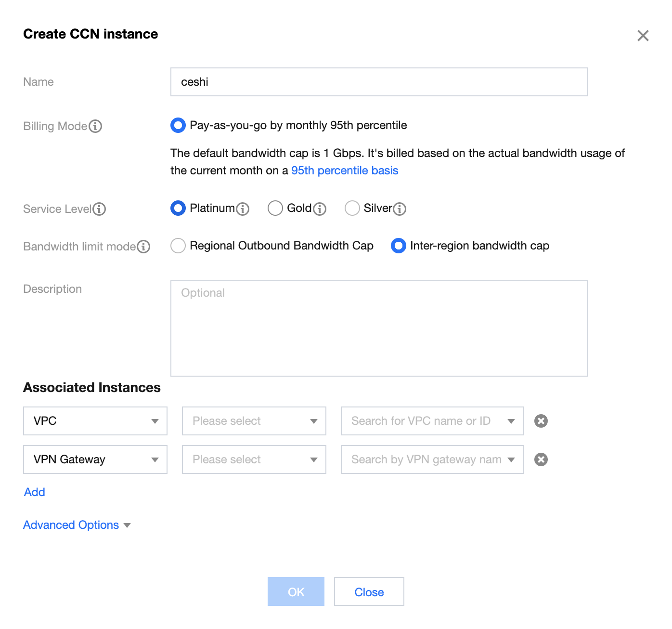Image resolution: width=672 pixels, height=629 pixels.
Task: Click the Billing Mode info icon
Action: [95, 126]
